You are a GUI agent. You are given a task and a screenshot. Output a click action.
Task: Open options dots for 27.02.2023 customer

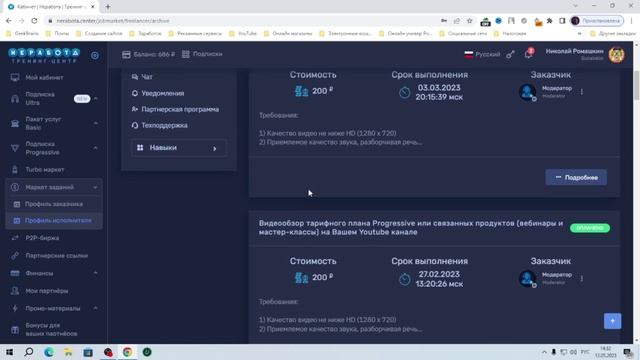582,278
